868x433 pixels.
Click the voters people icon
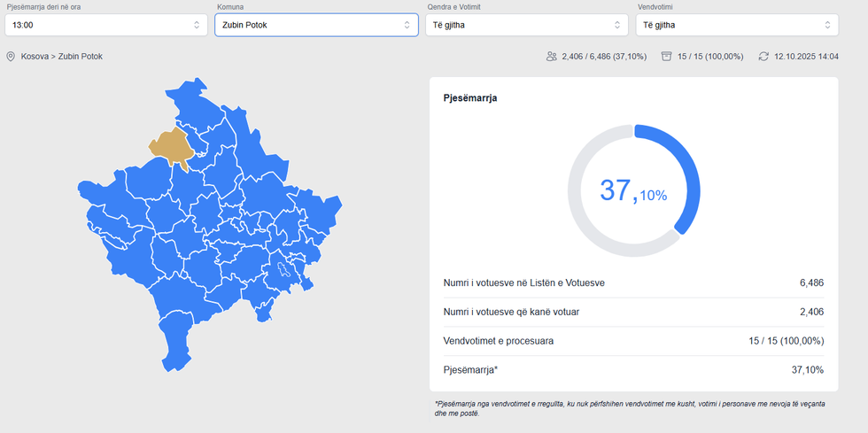(x=552, y=57)
